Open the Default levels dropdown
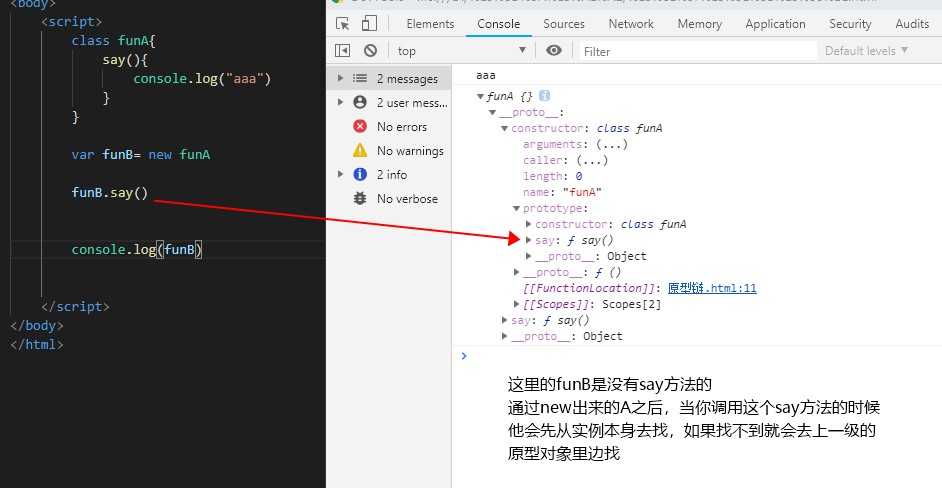 pyautogui.click(x=866, y=51)
